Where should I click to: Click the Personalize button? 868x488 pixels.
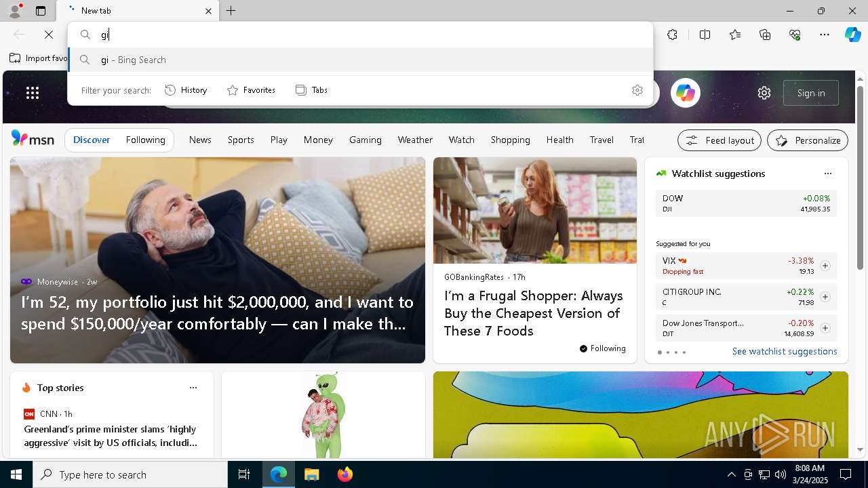coord(808,140)
